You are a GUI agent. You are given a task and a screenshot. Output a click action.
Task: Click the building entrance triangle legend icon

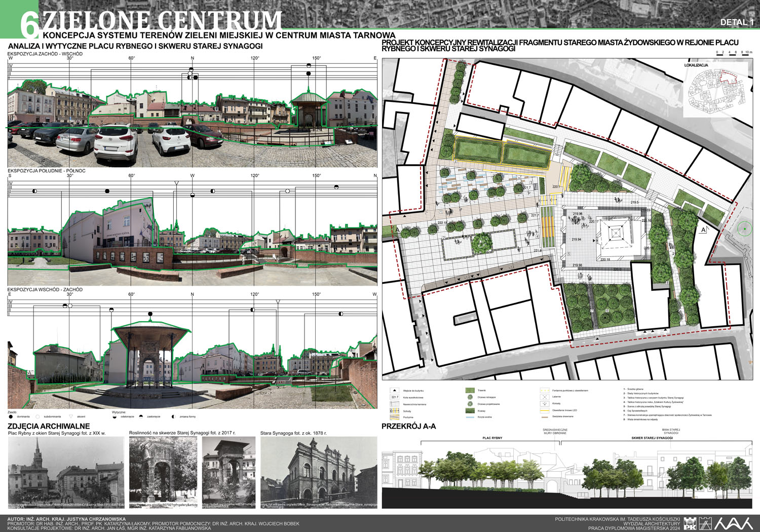(395, 391)
